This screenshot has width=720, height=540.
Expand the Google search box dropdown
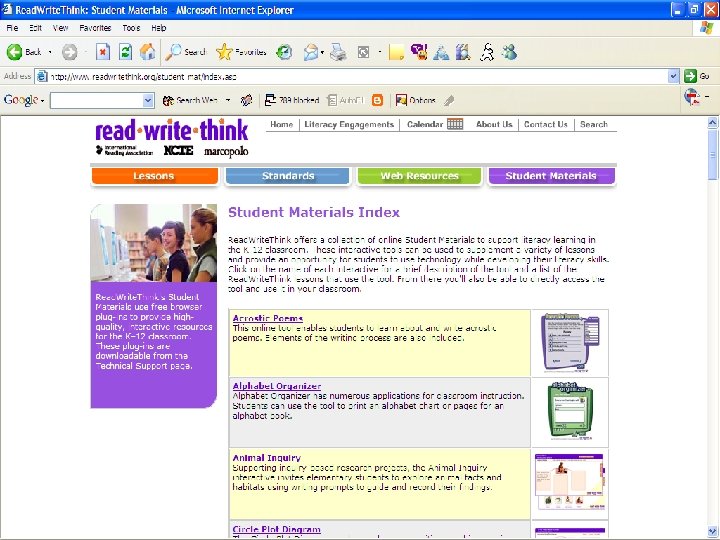[x=148, y=100]
